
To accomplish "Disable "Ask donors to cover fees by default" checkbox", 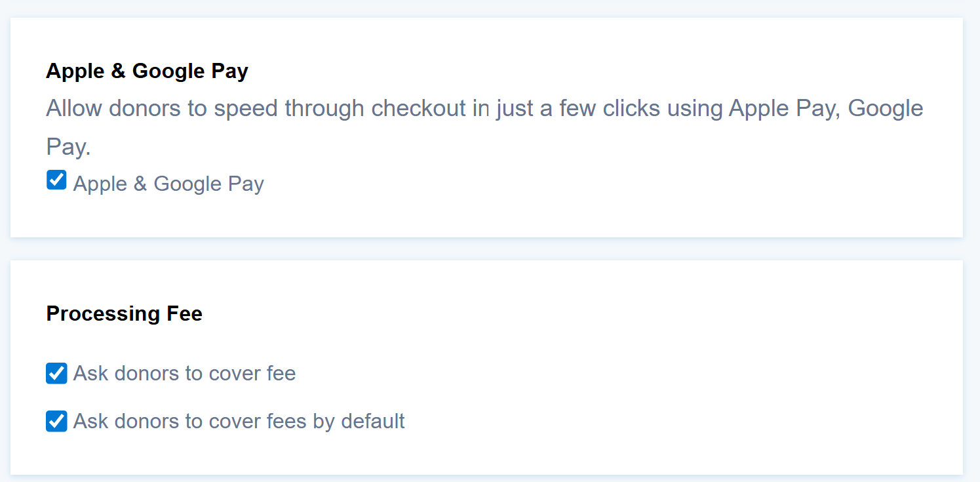I will (x=56, y=421).
